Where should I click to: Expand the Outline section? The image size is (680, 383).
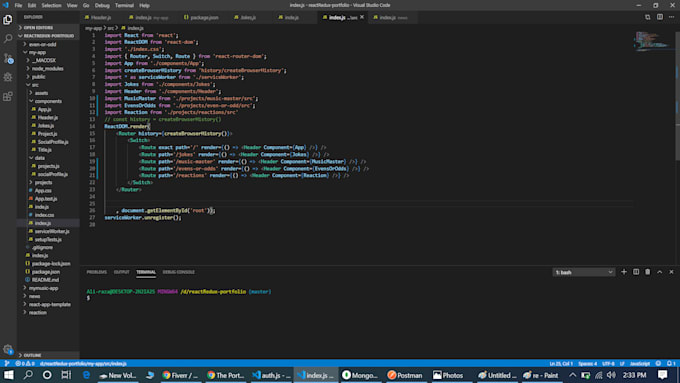33,355
